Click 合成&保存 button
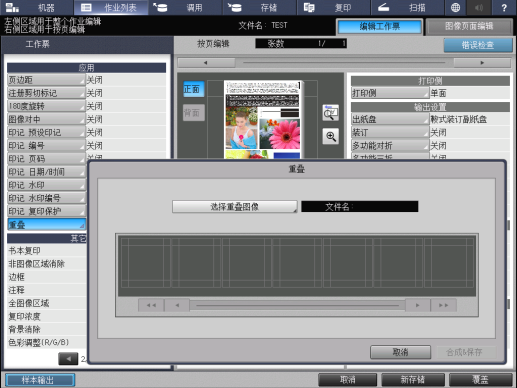517x388 pixels. [x=466, y=352]
